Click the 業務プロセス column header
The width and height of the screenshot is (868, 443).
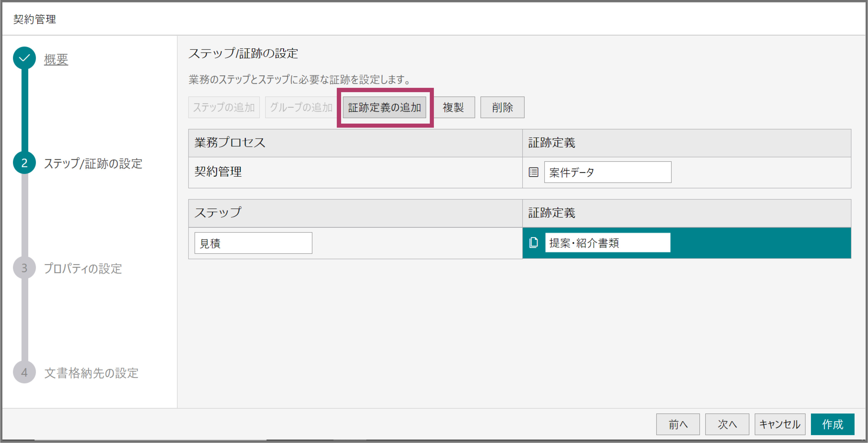[x=355, y=143]
